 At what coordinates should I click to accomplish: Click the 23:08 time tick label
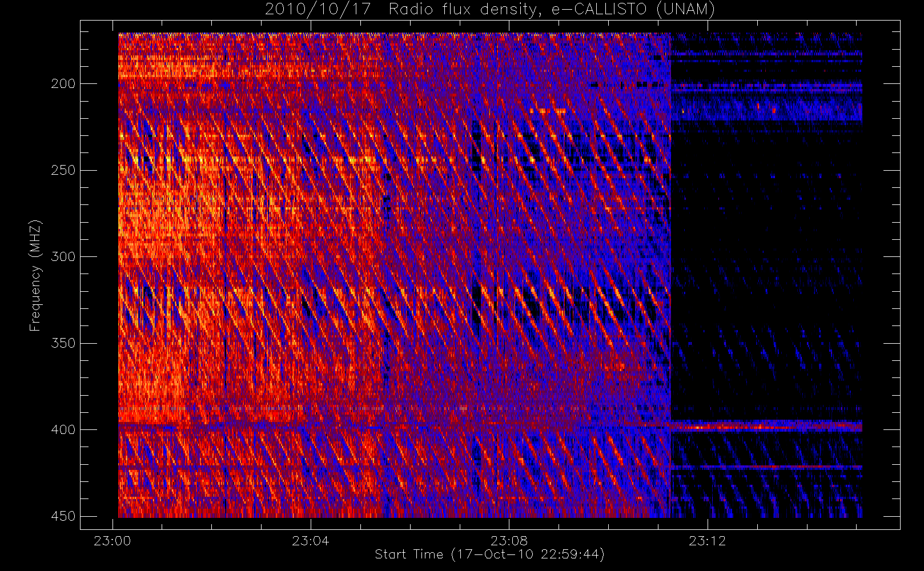(509, 541)
